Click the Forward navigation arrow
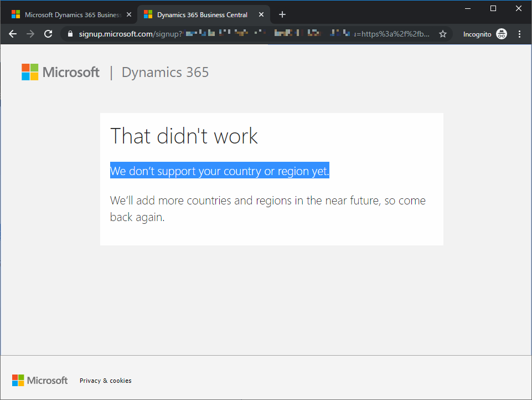The width and height of the screenshot is (532, 400). [30, 34]
